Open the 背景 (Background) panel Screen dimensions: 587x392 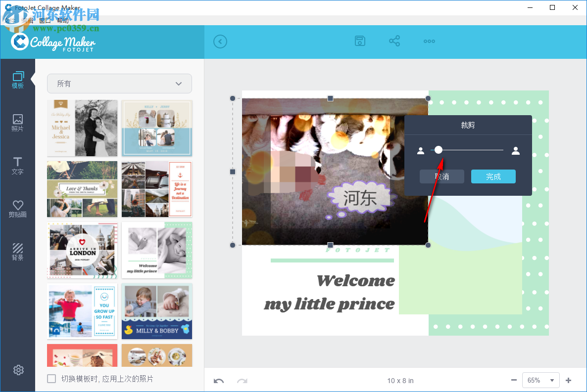[18, 250]
